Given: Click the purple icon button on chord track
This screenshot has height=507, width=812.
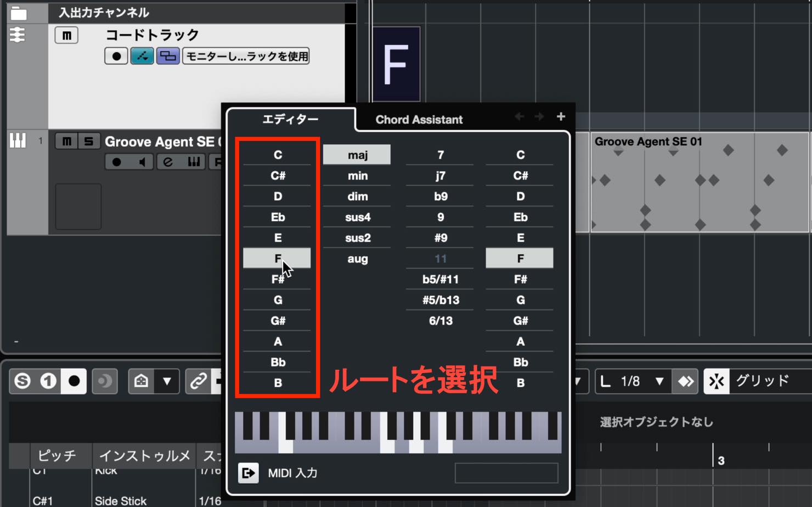Looking at the screenshot, I should pyautogui.click(x=168, y=56).
